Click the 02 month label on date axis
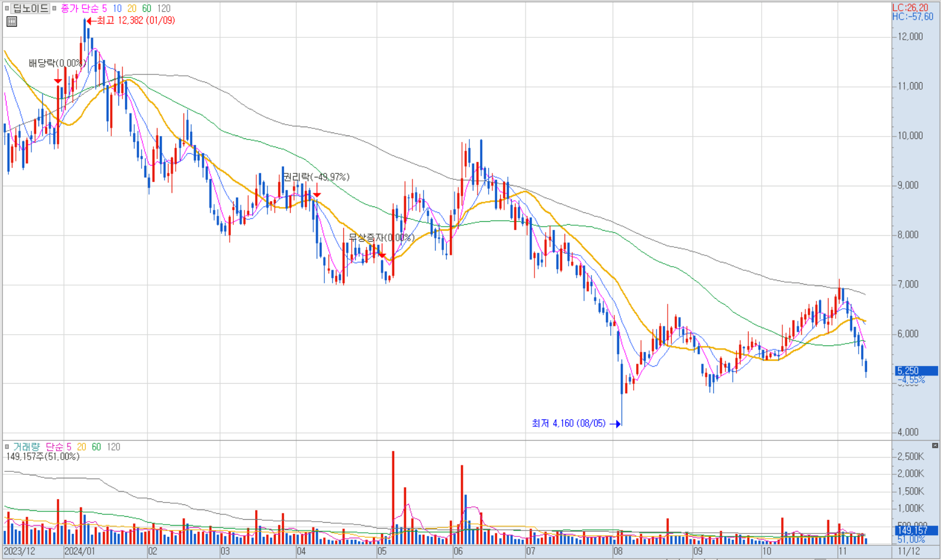This screenshot has height=560, width=941. (153, 552)
